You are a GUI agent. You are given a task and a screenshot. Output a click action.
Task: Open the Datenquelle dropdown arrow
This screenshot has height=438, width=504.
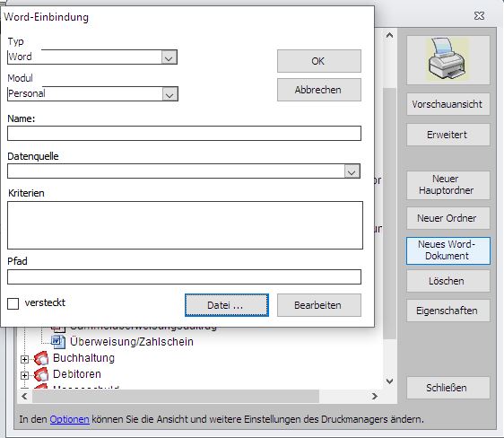352,171
